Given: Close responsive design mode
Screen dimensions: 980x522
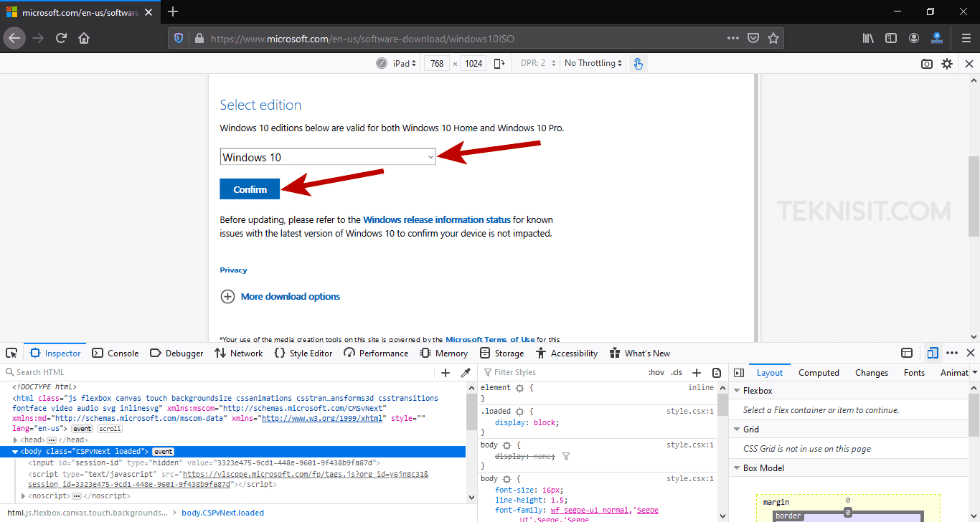Looking at the screenshot, I should pyautogui.click(x=969, y=64).
